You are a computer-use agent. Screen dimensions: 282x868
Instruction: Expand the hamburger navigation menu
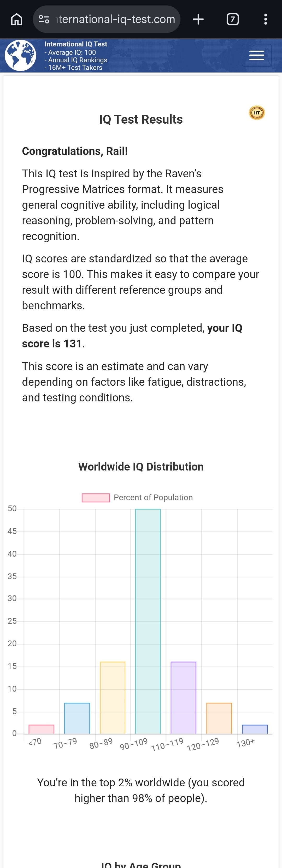(256, 55)
